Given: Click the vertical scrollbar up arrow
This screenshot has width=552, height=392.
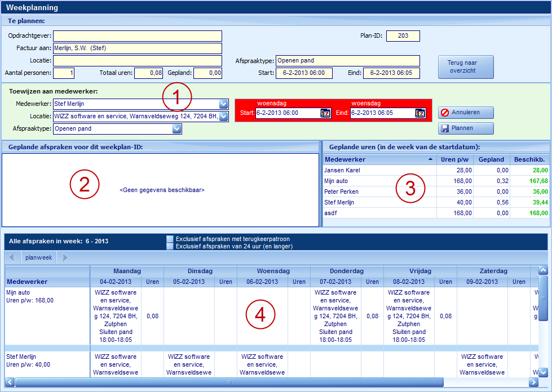Looking at the screenshot, I should tap(543, 270).
